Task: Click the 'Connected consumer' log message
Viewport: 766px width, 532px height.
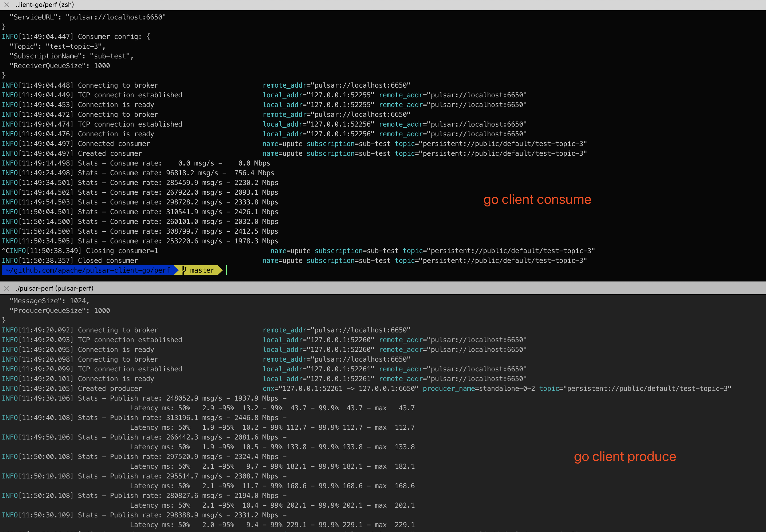Action: (114, 144)
